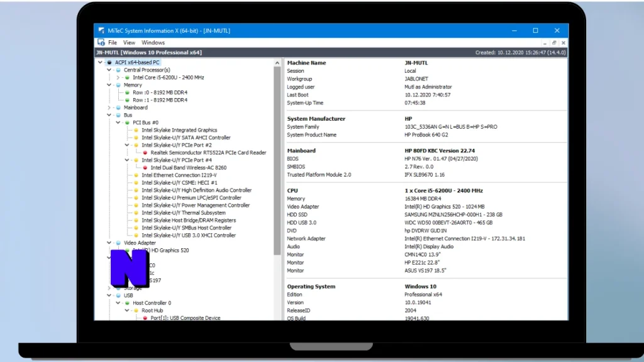The height and width of the screenshot is (362, 644).
Task: Collapse the Memory tree node
Action: pos(109,85)
